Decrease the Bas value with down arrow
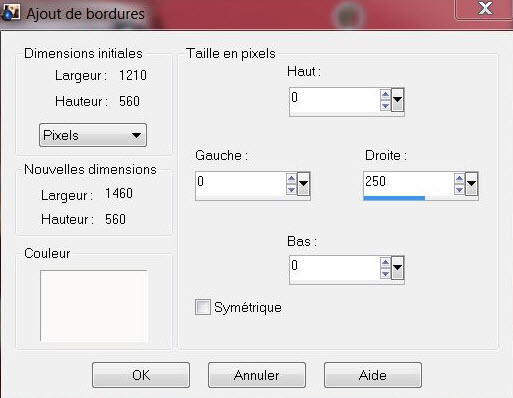The height and width of the screenshot is (398, 513). [x=385, y=274]
